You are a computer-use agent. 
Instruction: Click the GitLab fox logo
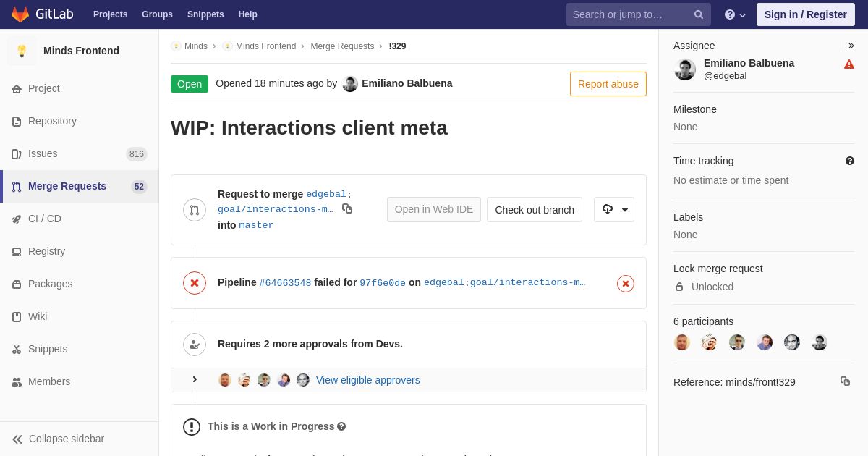coord(20,14)
